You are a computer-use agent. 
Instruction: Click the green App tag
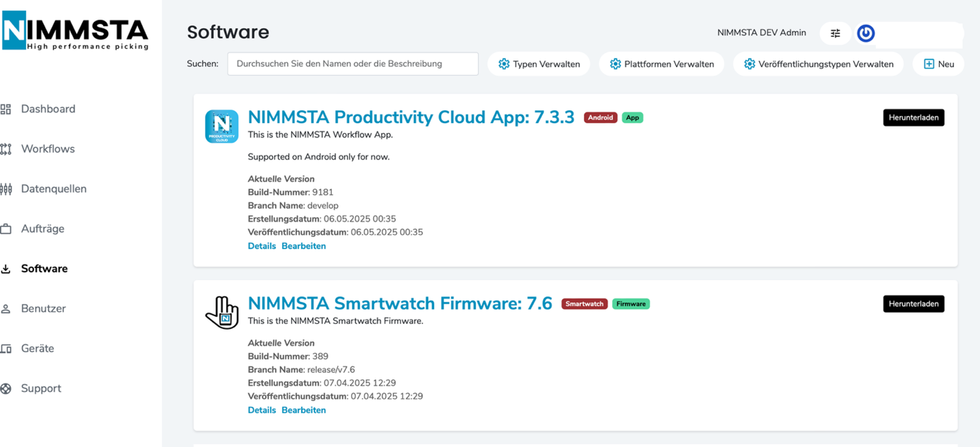pyautogui.click(x=632, y=118)
